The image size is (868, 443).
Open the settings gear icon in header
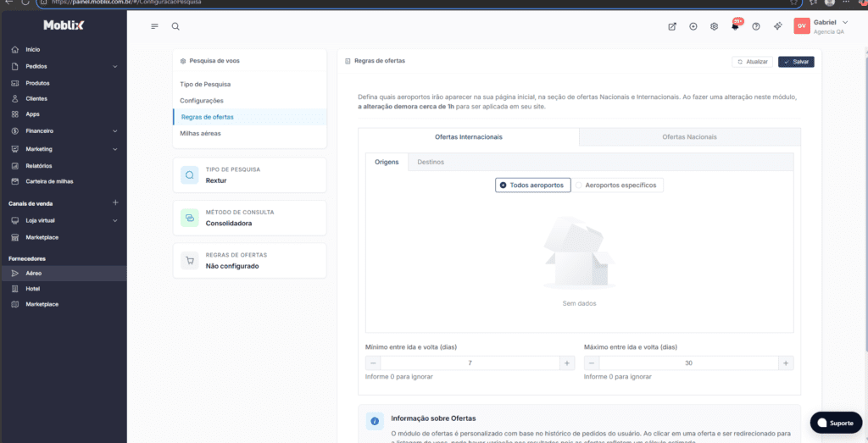pos(714,26)
